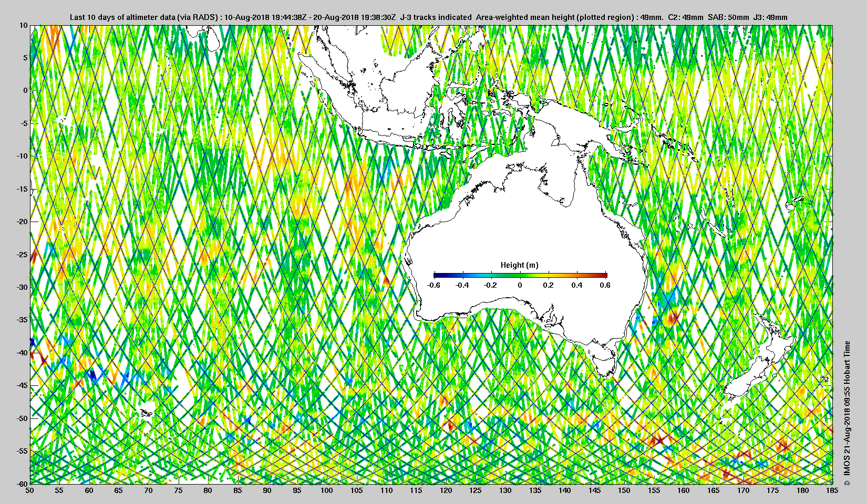Click the '-0.4' colorbar tick label
Viewport: 867px width, 504px height.
pos(462,285)
